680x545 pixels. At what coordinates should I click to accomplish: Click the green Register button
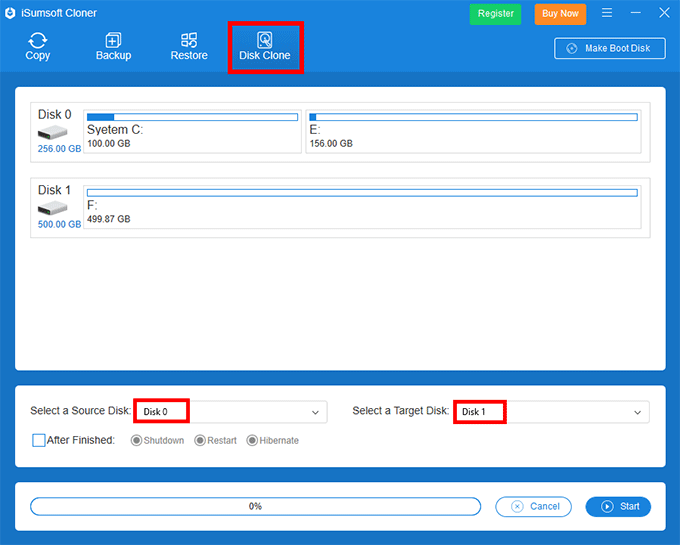click(495, 13)
